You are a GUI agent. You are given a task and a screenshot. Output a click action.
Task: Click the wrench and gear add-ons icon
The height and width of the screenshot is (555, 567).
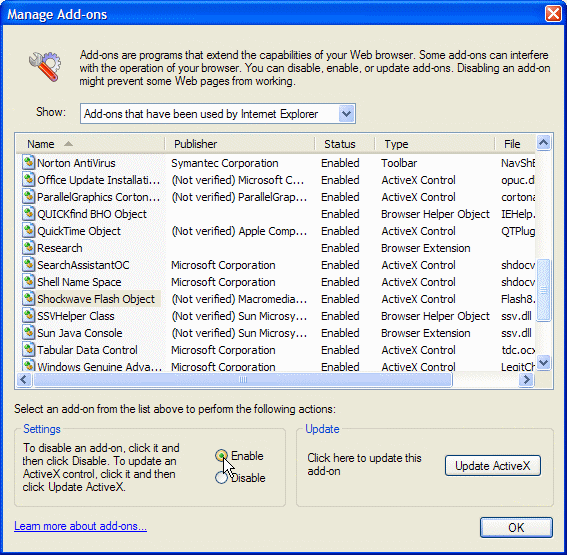45,66
